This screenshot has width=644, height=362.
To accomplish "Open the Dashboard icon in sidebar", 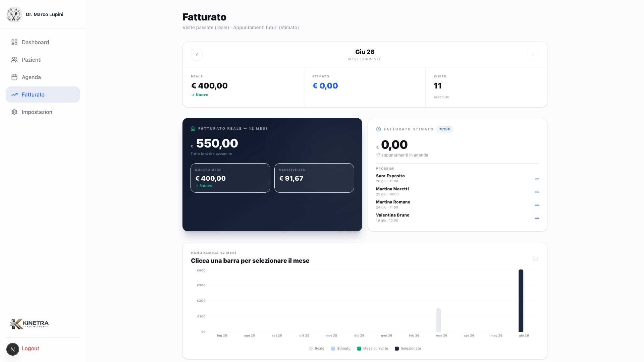I will pyautogui.click(x=14, y=42).
